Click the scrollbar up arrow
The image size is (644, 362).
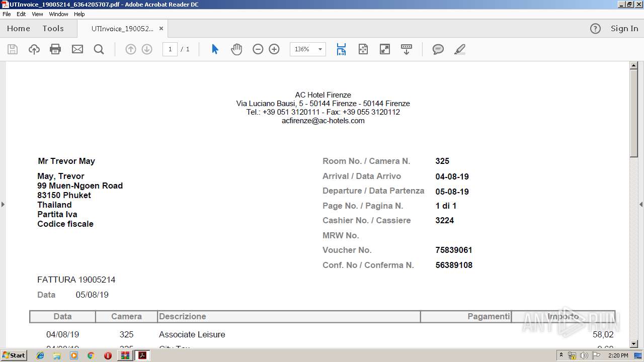tap(634, 65)
